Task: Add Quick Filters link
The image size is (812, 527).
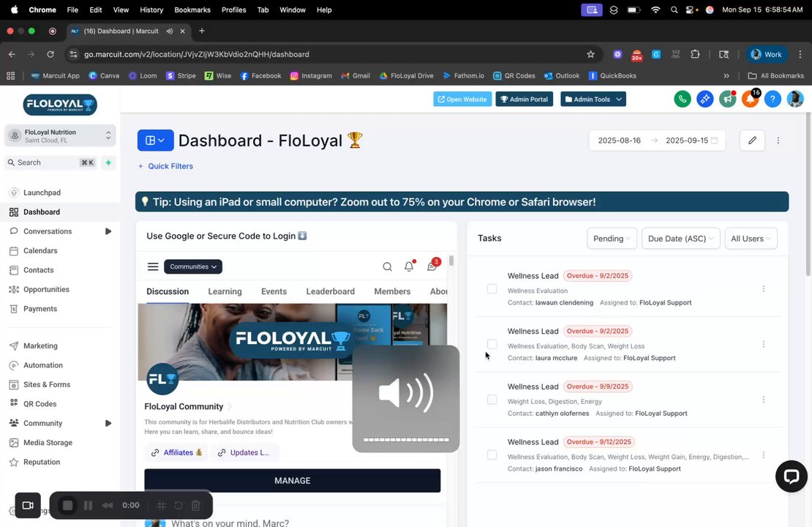Action: tap(166, 166)
